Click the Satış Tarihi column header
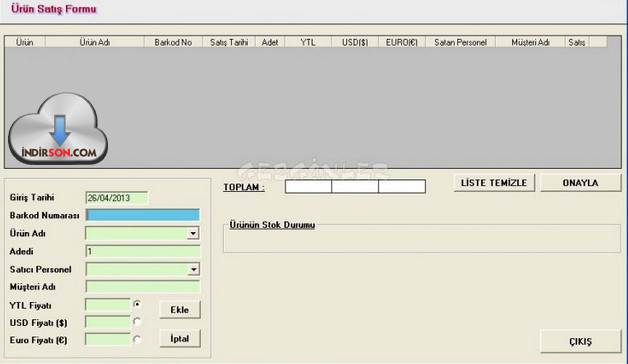Screen dimensions: 628x364 click(229, 42)
